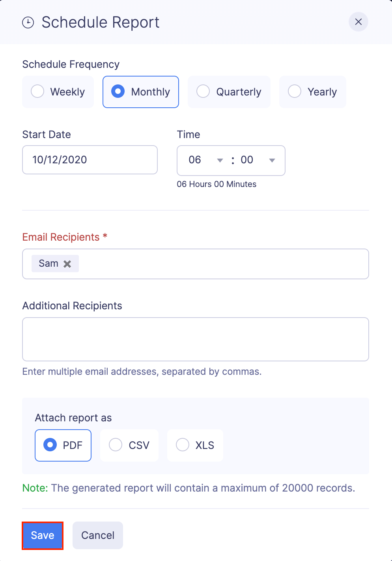Click the Start Date field

(90, 160)
